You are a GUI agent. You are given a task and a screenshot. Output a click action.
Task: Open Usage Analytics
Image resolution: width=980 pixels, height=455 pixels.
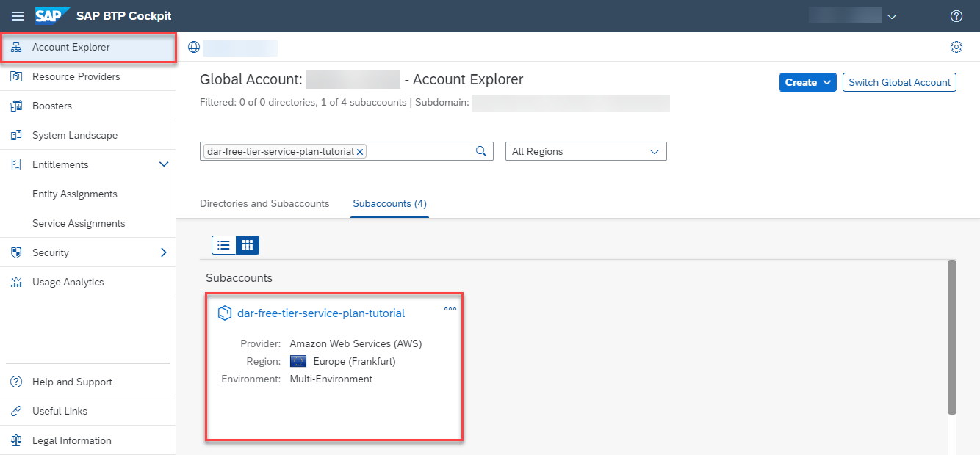tap(88, 282)
